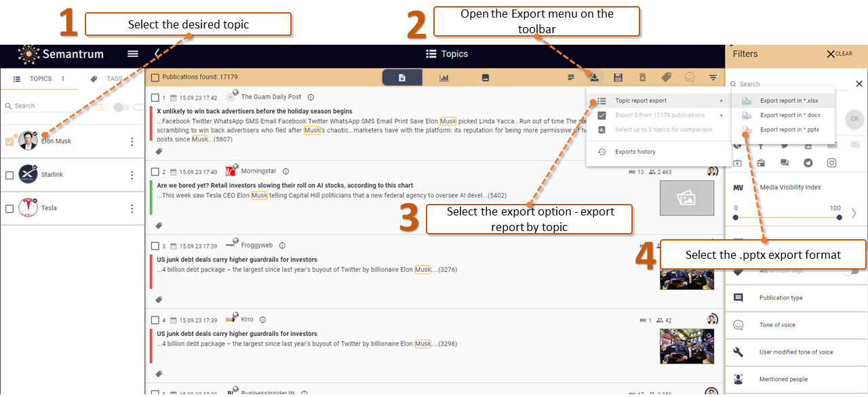The height and width of the screenshot is (397, 868).
Task: Collapse sidebar with the back chevron
Action: coord(157,54)
